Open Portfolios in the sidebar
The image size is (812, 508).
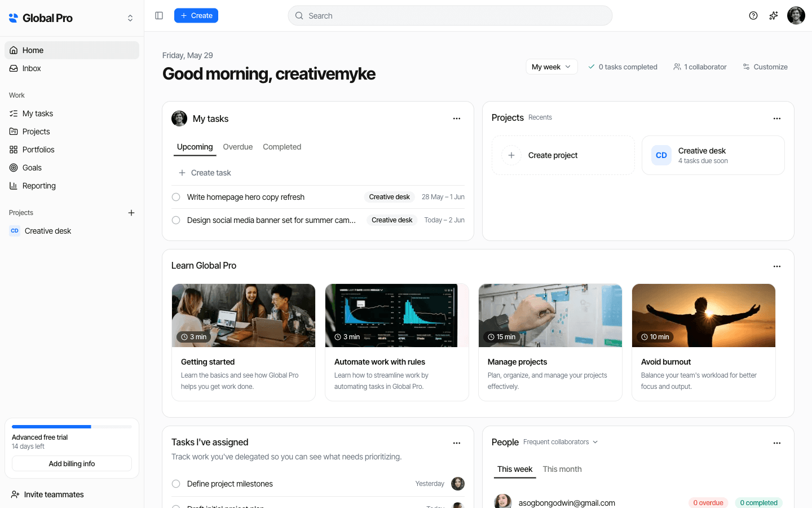point(72,150)
